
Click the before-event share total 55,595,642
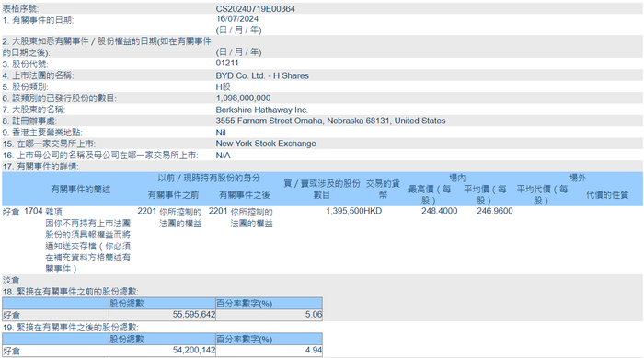coord(194,315)
